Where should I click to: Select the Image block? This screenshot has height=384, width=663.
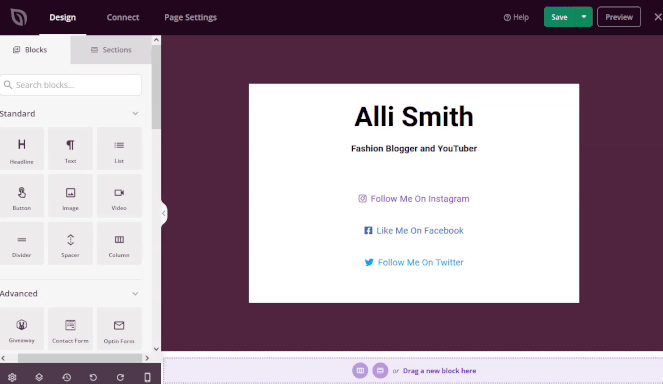point(70,196)
